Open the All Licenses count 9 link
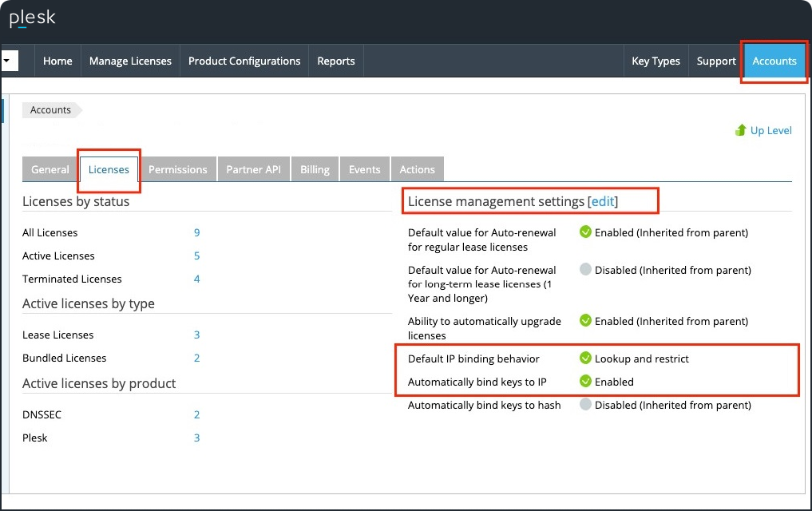The width and height of the screenshot is (812, 511). (196, 232)
